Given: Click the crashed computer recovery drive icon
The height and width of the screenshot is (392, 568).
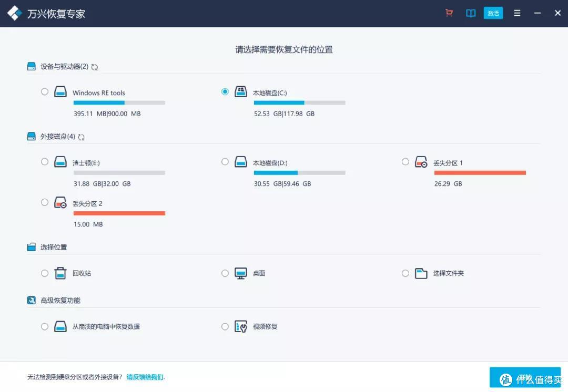Looking at the screenshot, I should (60, 326).
